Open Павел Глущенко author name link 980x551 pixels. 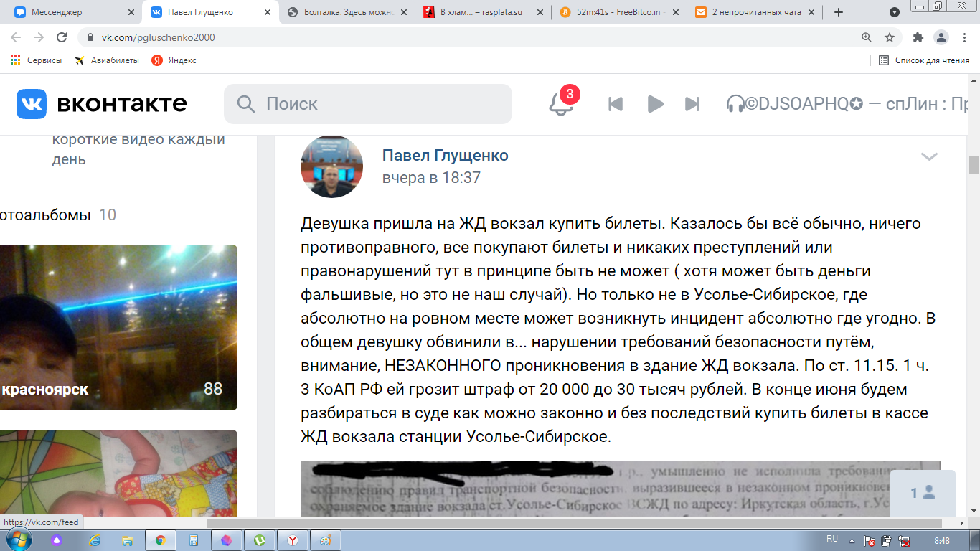pos(445,156)
